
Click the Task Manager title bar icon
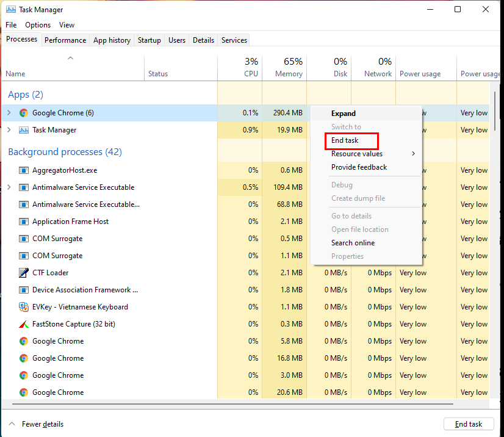11,9
